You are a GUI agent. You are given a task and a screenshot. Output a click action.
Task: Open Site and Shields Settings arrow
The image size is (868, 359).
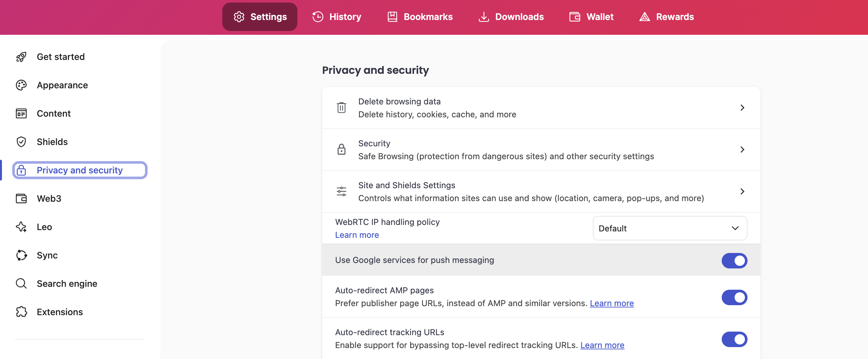click(742, 191)
